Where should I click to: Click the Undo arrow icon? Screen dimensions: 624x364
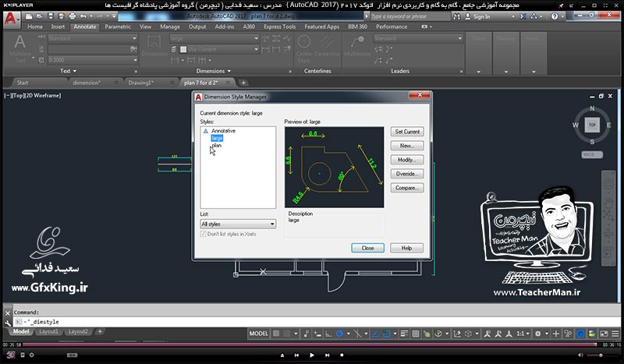coord(83,16)
